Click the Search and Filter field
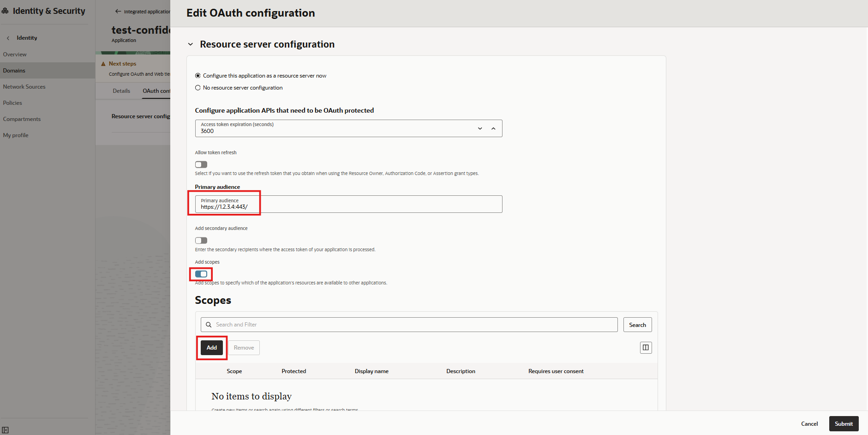The width and height of the screenshot is (868, 435). tap(409, 325)
